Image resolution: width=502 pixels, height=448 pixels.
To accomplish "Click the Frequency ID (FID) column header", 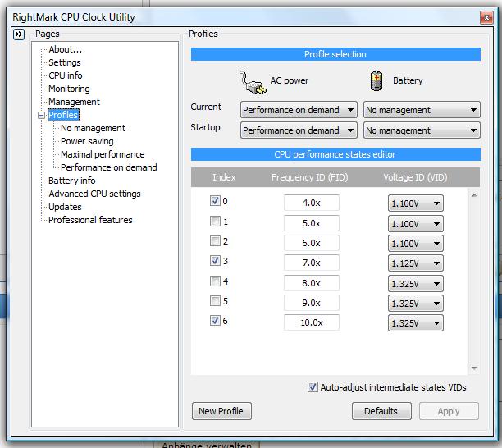I will [x=309, y=177].
